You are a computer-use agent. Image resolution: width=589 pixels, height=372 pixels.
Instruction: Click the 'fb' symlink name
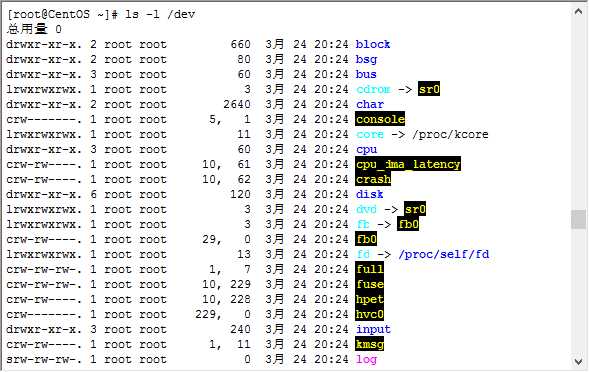pos(363,224)
